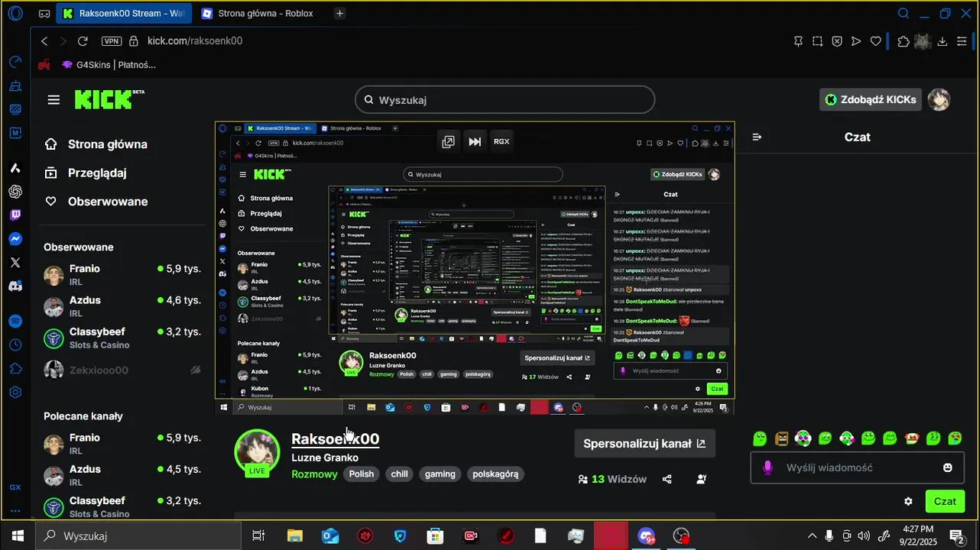Open user profile avatar menu
This screenshot has height=550, width=980.
click(939, 99)
